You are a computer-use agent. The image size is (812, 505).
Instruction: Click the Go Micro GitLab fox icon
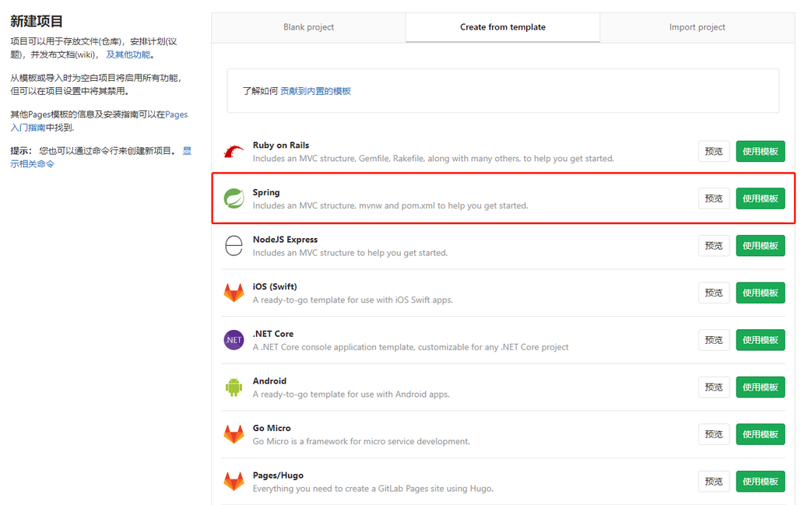click(x=234, y=434)
